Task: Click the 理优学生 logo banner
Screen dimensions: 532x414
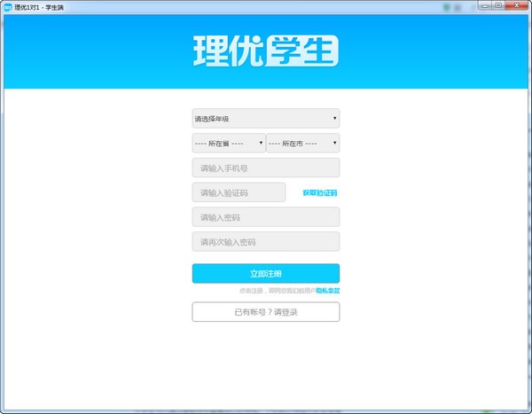Action: pos(266,51)
